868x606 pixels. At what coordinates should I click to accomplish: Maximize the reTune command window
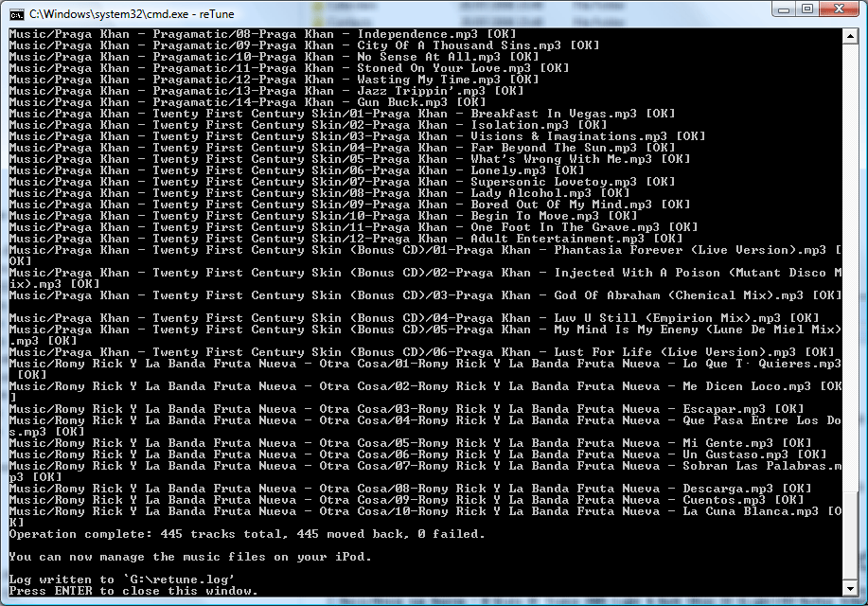pyautogui.click(x=807, y=9)
